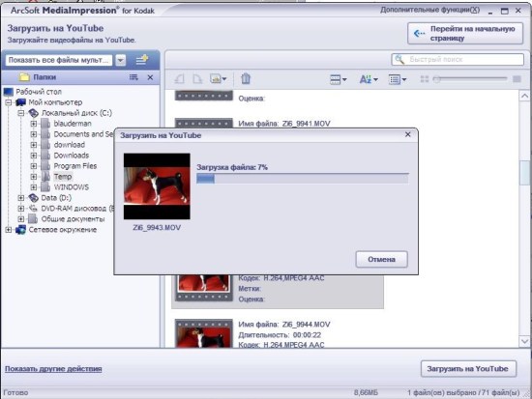Open the image import toolbar dropdown icon
The width and height of the screenshot is (532, 399).
(x=219, y=79)
